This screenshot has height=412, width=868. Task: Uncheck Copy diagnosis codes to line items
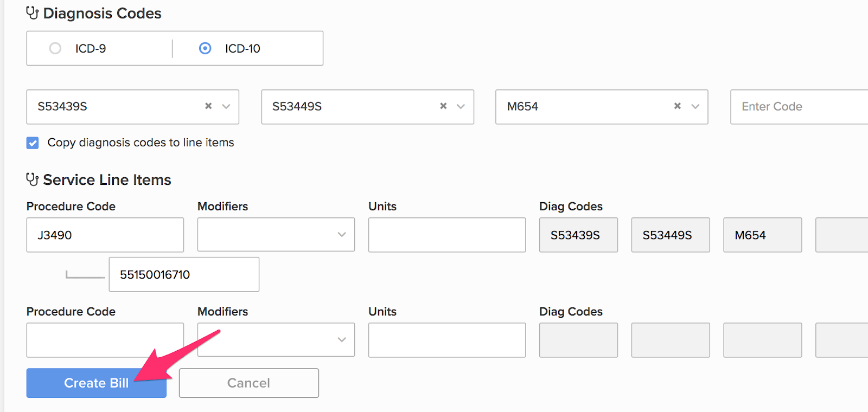click(x=33, y=143)
